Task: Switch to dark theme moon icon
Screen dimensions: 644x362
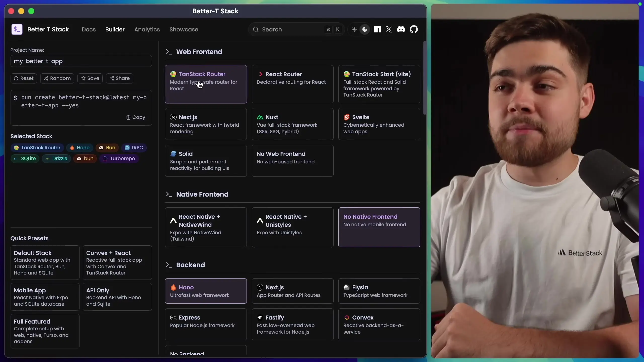Action: [x=365, y=29]
